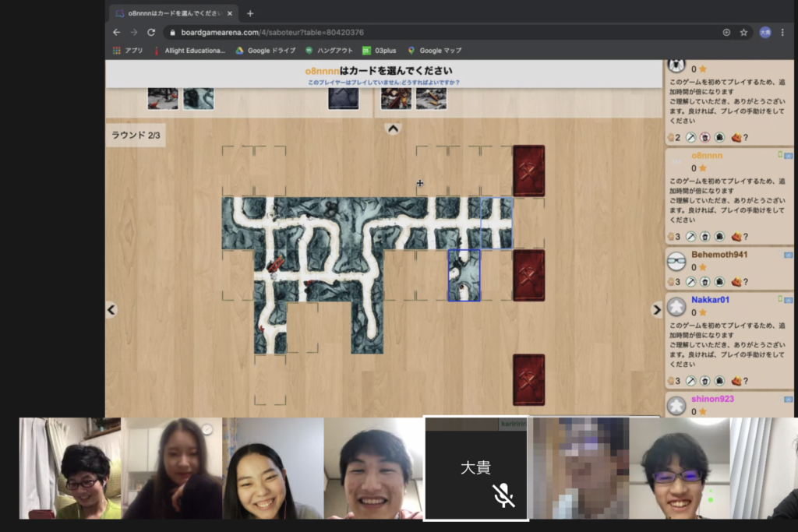
Task: Pan the board left with the left arrow
Action: point(111,309)
